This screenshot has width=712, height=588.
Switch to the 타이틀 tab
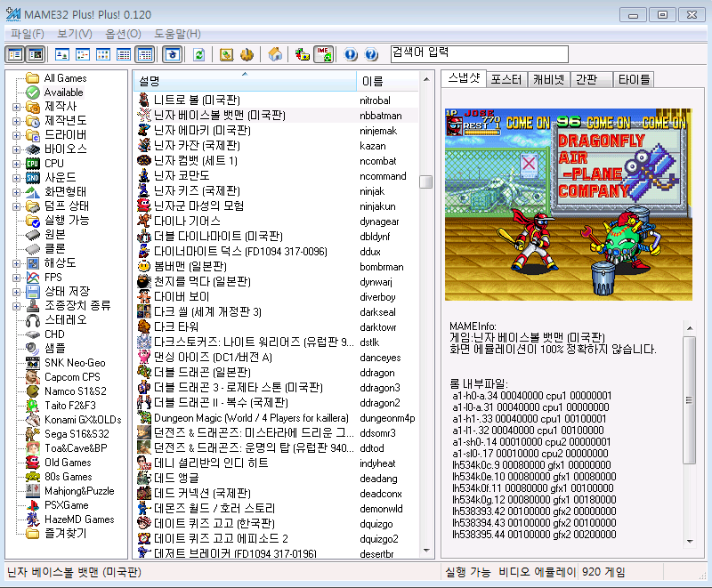tap(634, 80)
